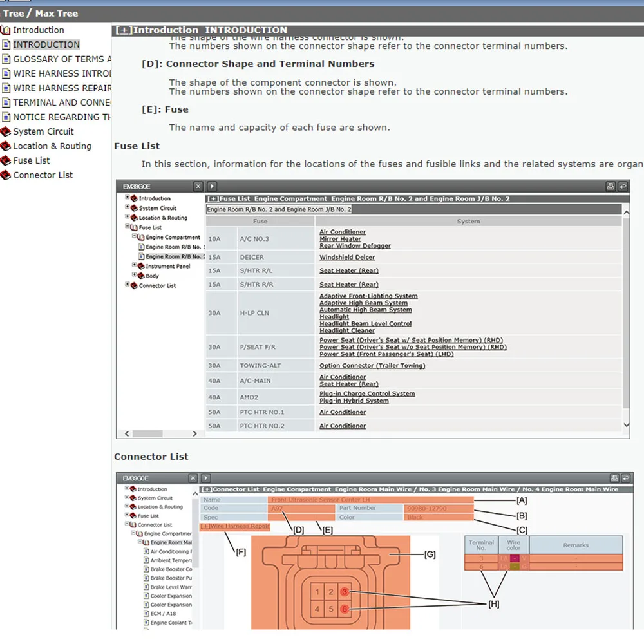
Task: Select highlighted Engine Room R/B No. 2 tree item
Action: click(x=175, y=257)
